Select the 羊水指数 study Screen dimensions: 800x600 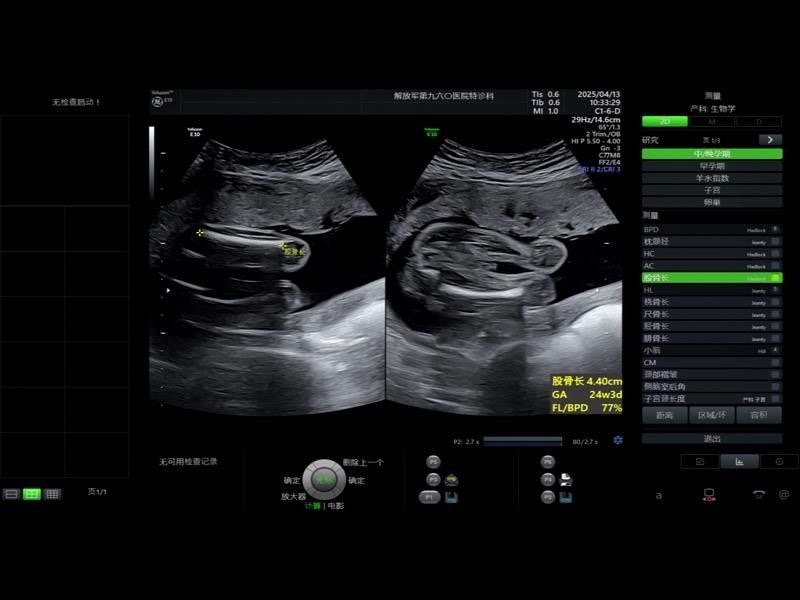(x=712, y=178)
